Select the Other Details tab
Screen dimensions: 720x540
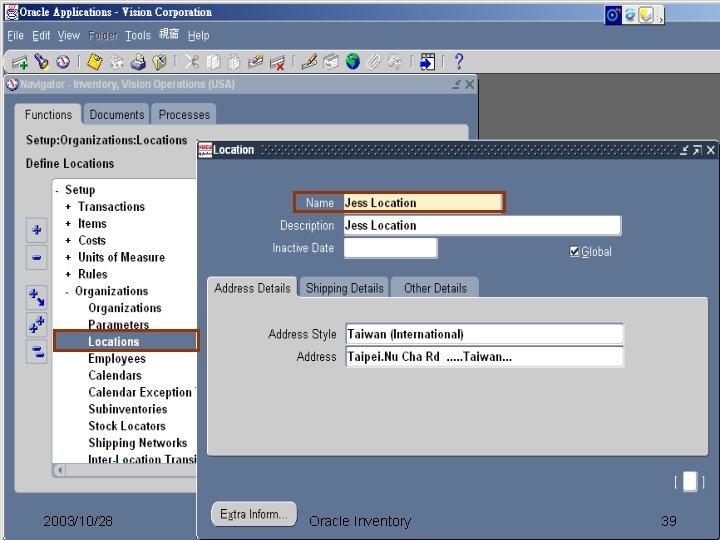point(435,288)
